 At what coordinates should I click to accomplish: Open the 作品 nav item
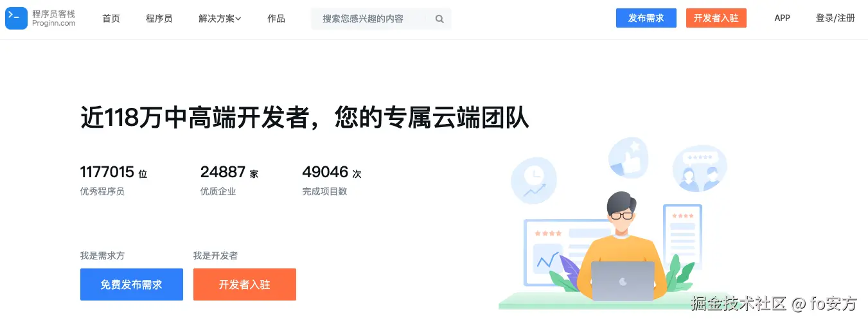276,19
